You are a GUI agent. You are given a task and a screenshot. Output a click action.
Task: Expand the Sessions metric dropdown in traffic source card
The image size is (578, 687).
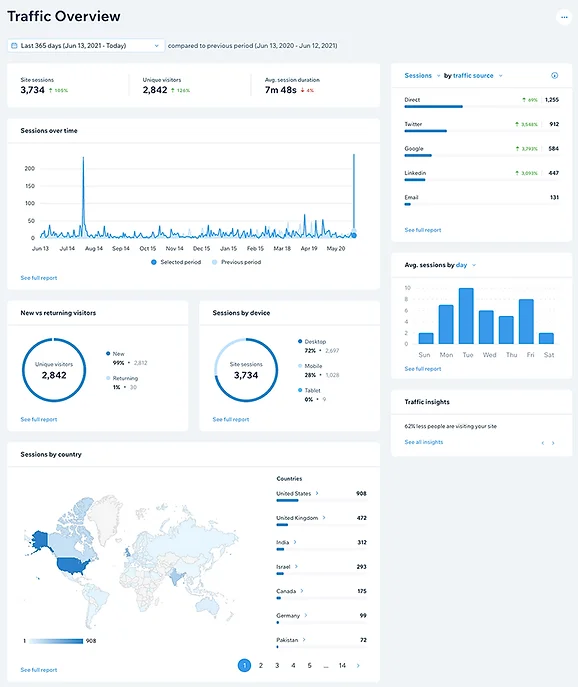(422, 75)
